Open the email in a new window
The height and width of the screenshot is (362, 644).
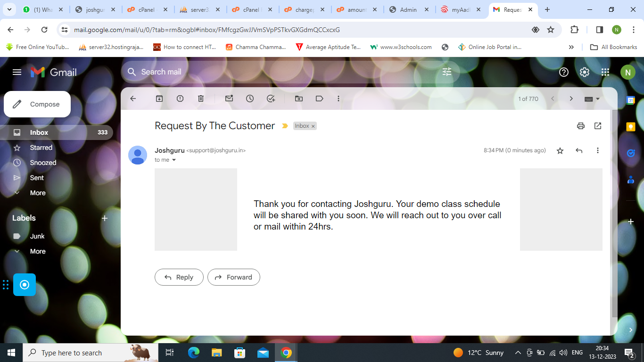[x=598, y=126]
